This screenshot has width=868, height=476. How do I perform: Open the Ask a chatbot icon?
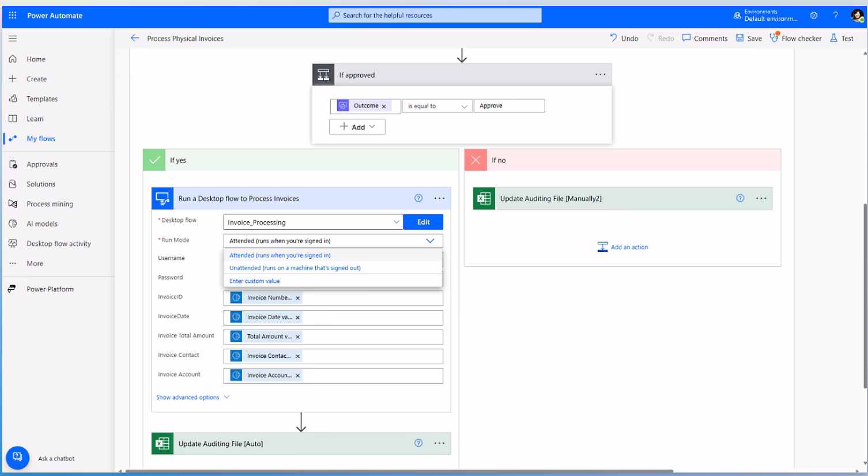(x=17, y=458)
